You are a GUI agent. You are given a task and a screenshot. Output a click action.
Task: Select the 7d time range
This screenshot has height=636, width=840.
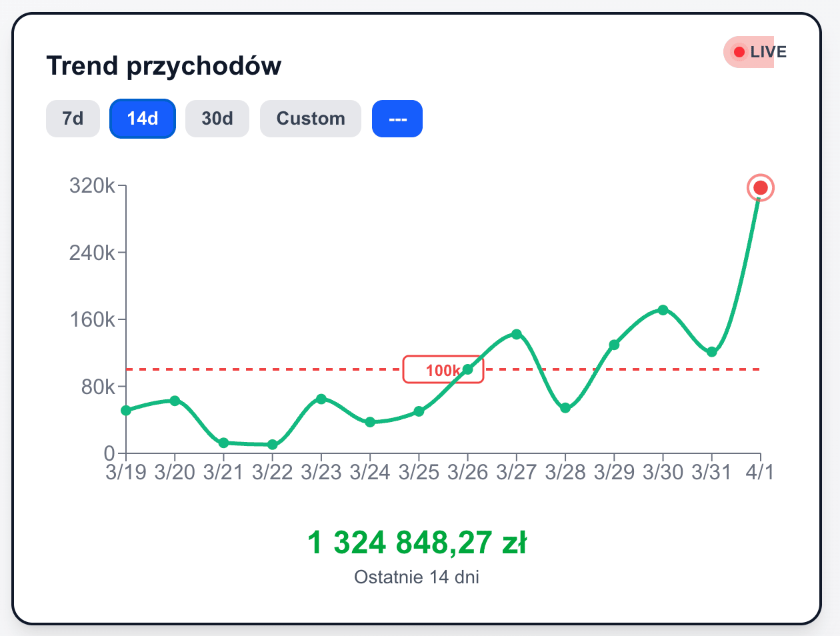click(x=73, y=119)
